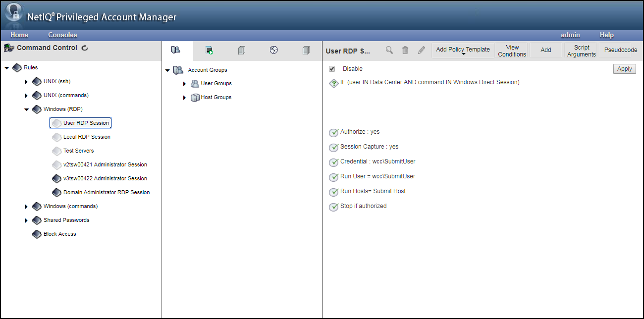Open the round clock-like access tab icon
The height and width of the screenshot is (319, 644).
point(274,50)
